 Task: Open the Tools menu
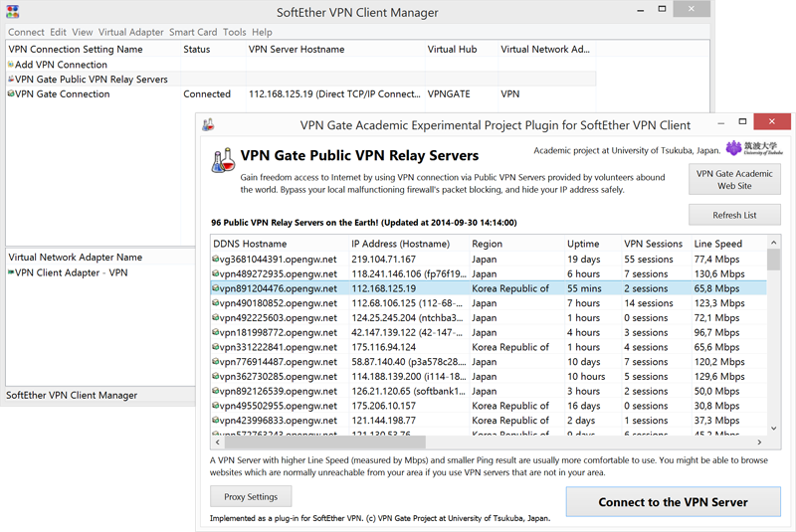coord(235,32)
